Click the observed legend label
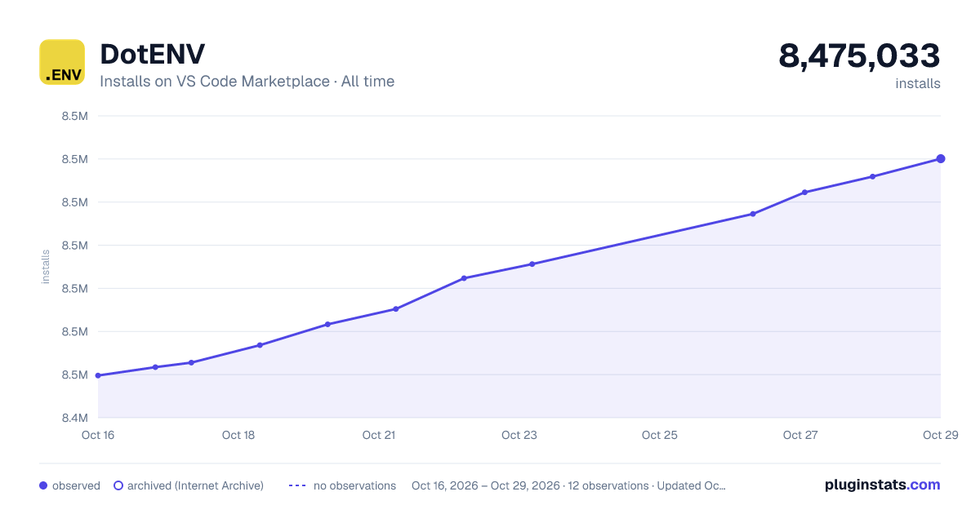 tap(76, 485)
